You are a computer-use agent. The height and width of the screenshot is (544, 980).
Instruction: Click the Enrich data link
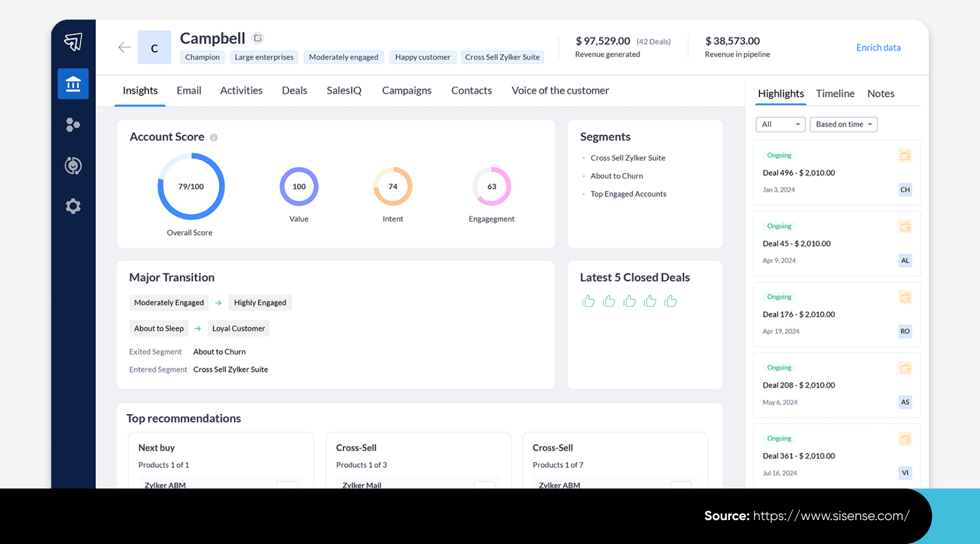point(878,47)
